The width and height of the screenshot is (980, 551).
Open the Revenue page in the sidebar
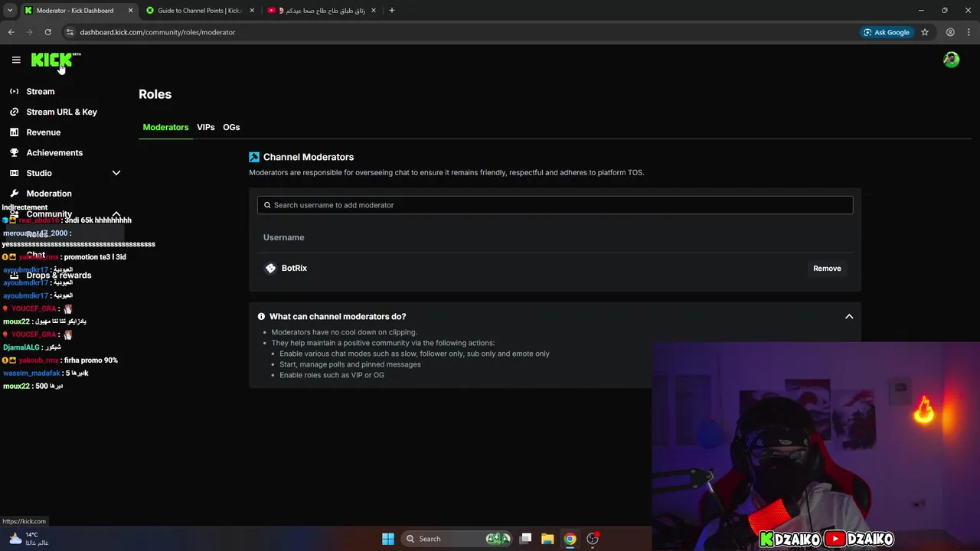pos(43,132)
